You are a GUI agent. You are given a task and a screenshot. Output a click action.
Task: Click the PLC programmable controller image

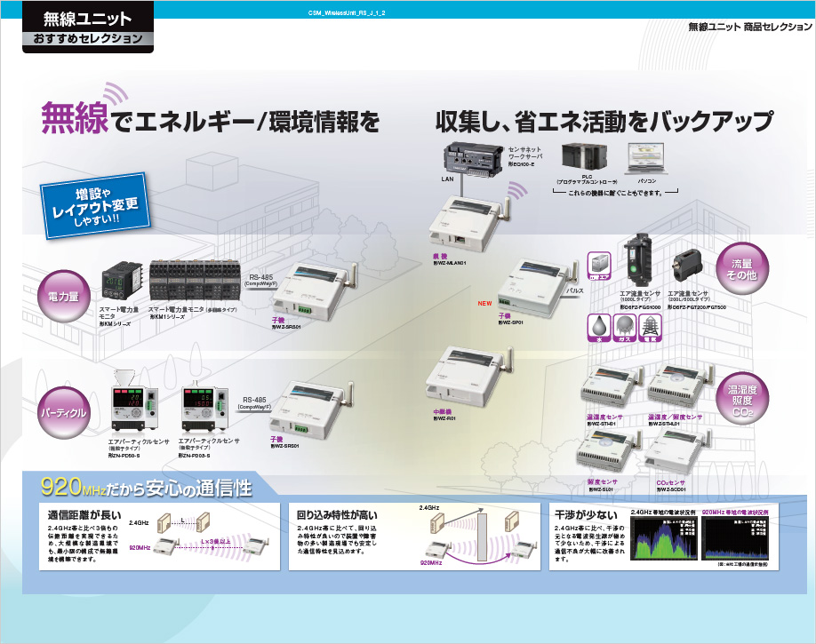[584, 158]
